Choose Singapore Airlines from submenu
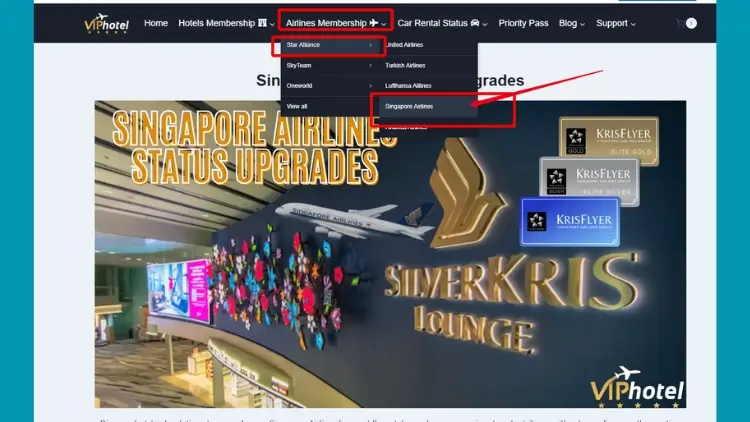750x422 pixels. tap(429, 106)
